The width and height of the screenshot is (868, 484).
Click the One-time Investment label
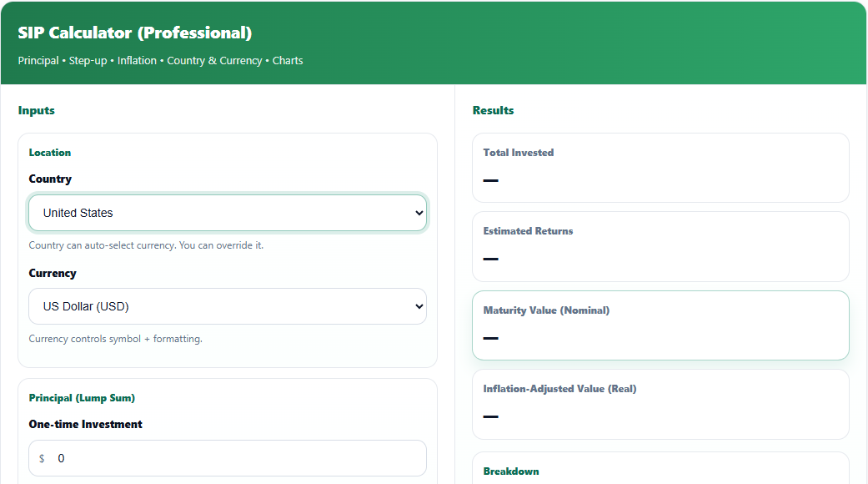pos(85,425)
